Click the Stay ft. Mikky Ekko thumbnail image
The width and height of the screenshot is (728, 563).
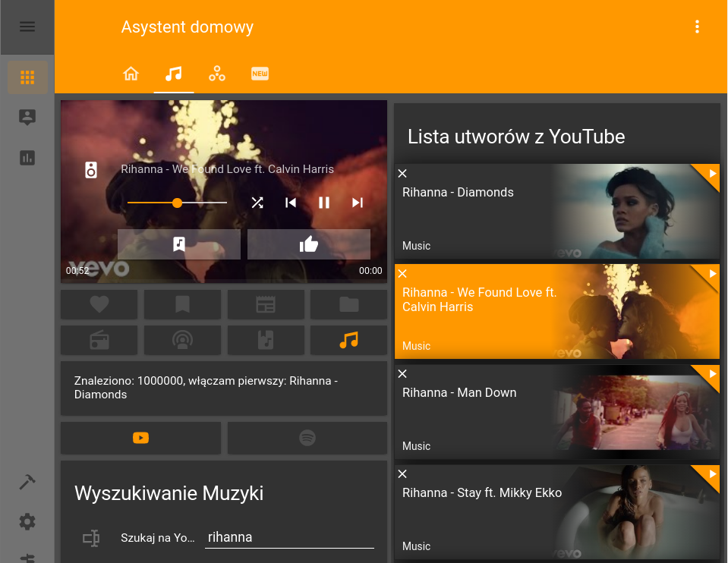click(636, 512)
